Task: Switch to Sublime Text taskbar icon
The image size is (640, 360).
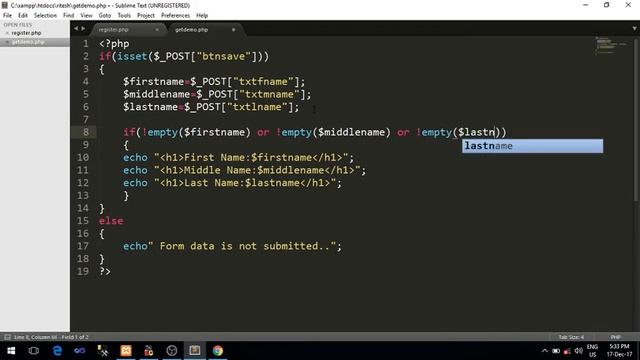Action: point(195,351)
